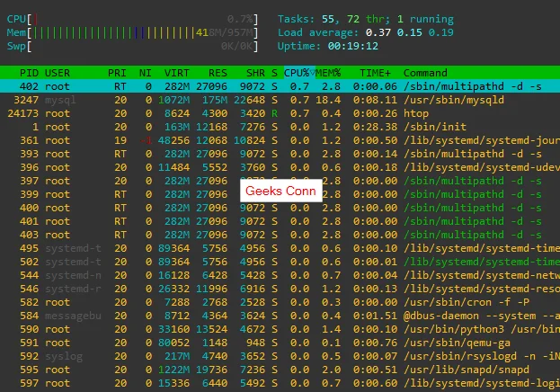
Task: Sort by the SHR column header
Action: [x=255, y=73]
